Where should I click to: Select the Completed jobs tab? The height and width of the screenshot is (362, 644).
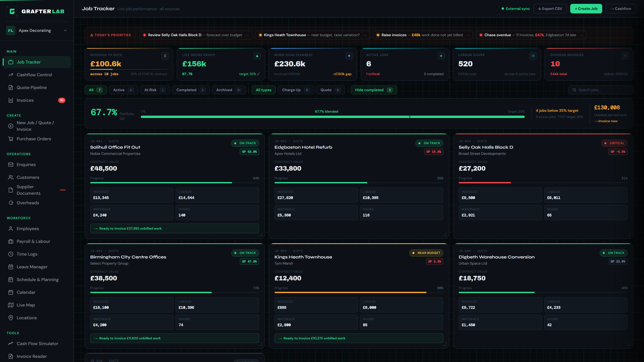(x=191, y=90)
